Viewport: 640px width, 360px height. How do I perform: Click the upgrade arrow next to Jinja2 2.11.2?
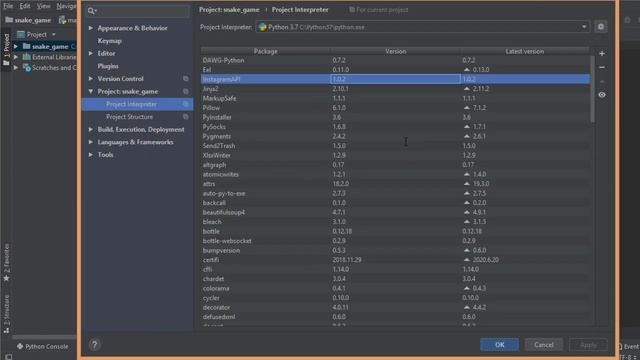467,89
